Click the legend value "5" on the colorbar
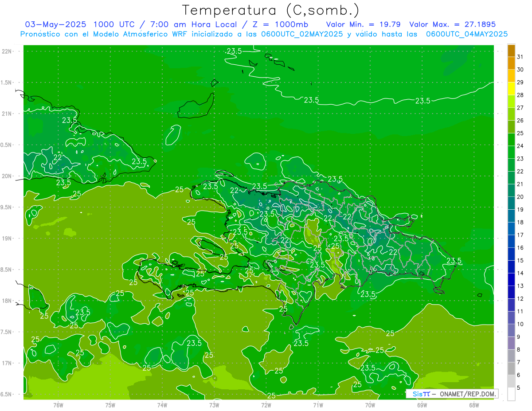Viewport: 532px width, 411px height. coord(519,388)
